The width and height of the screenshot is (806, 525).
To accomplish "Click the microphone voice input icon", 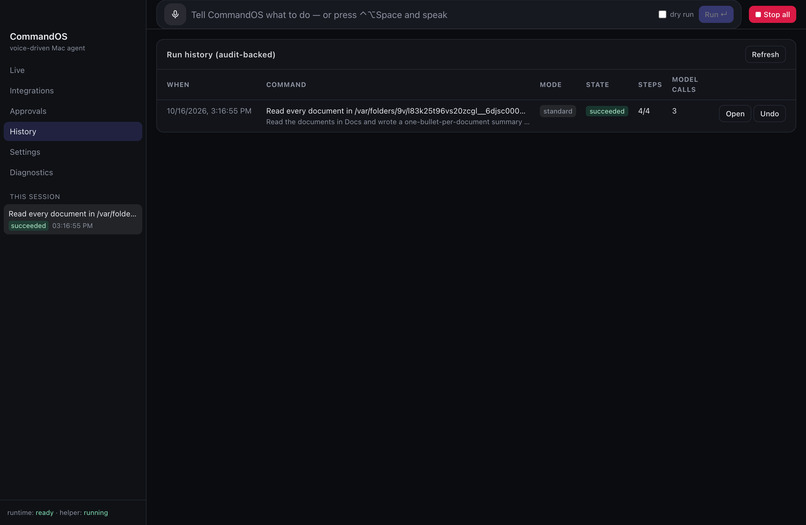I will click(x=175, y=14).
